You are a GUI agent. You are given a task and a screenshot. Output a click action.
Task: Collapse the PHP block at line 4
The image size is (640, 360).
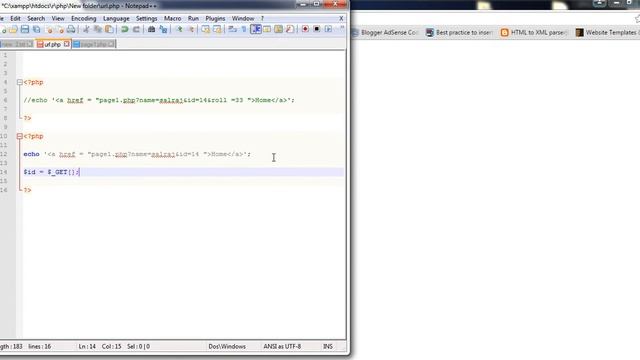[x=20, y=82]
